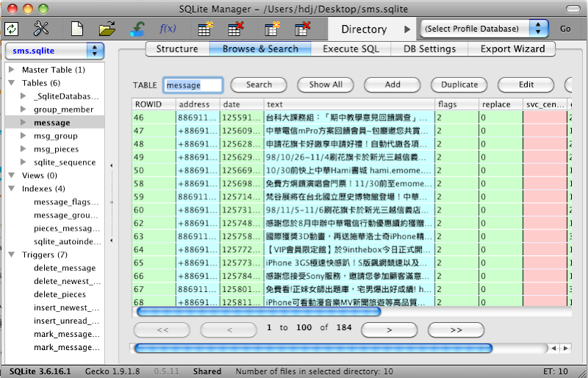Screen dimensions: 588x378
Task: Switch to the DB Settings tab
Action: tap(429, 49)
